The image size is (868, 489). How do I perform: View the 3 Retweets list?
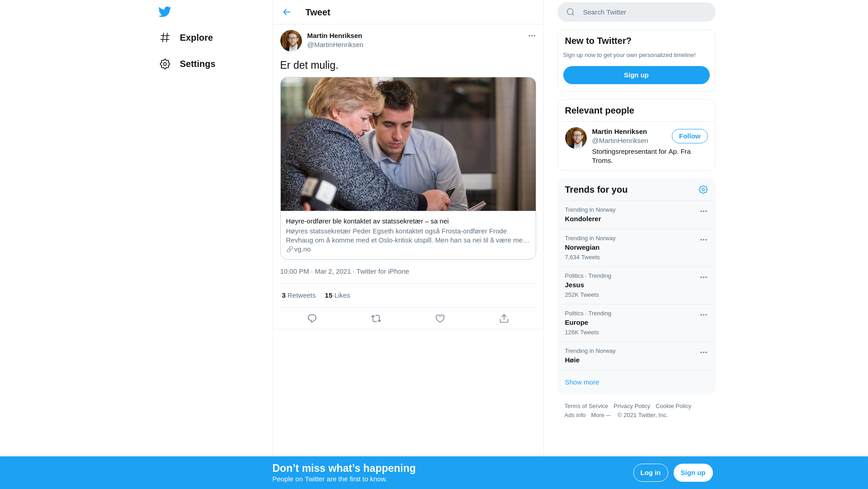click(298, 295)
